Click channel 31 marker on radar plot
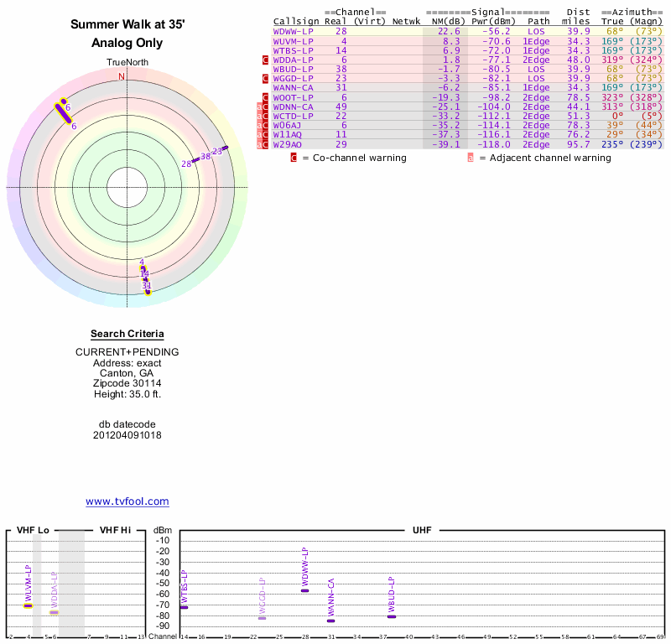Image resolution: width=671 pixels, height=644 pixels. (x=147, y=286)
